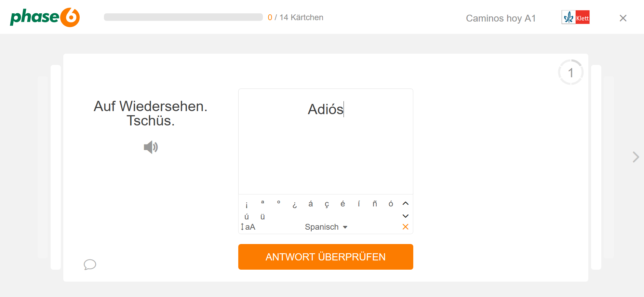Click the Klett publisher logo
Image resolution: width=644 pixels, height=297 pixels.
tap(575, 17)
